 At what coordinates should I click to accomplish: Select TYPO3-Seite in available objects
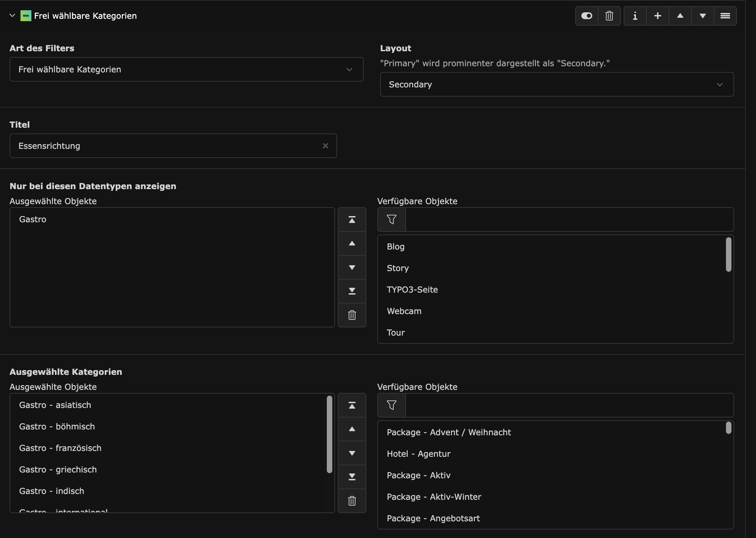[552, 289]
